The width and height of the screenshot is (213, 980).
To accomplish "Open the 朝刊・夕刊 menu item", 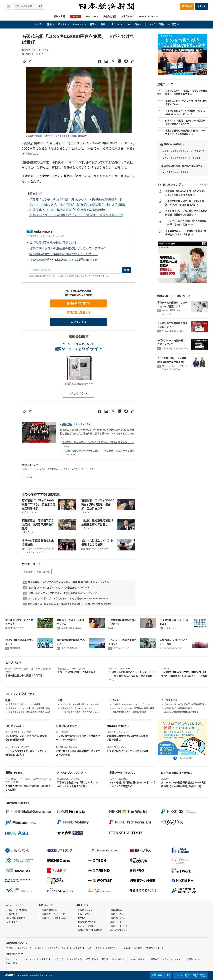I will (x=59, y=16).
